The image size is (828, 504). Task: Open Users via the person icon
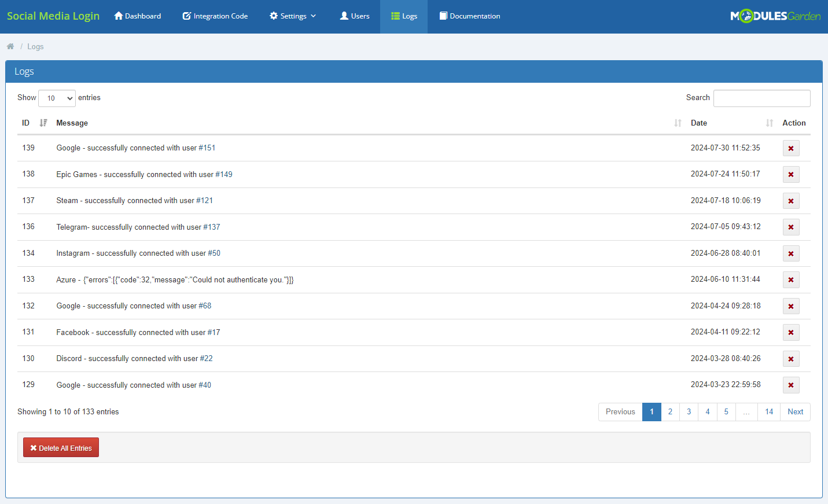click(344, 16)
